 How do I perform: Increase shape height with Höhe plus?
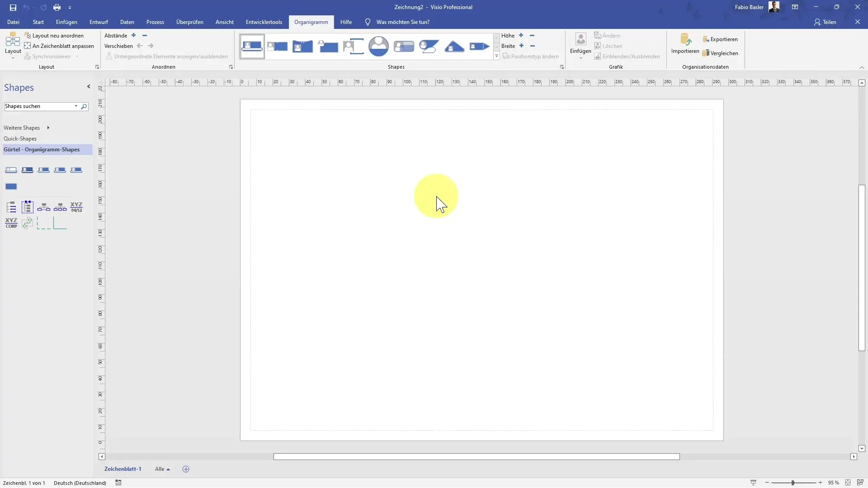click(521, 35)
